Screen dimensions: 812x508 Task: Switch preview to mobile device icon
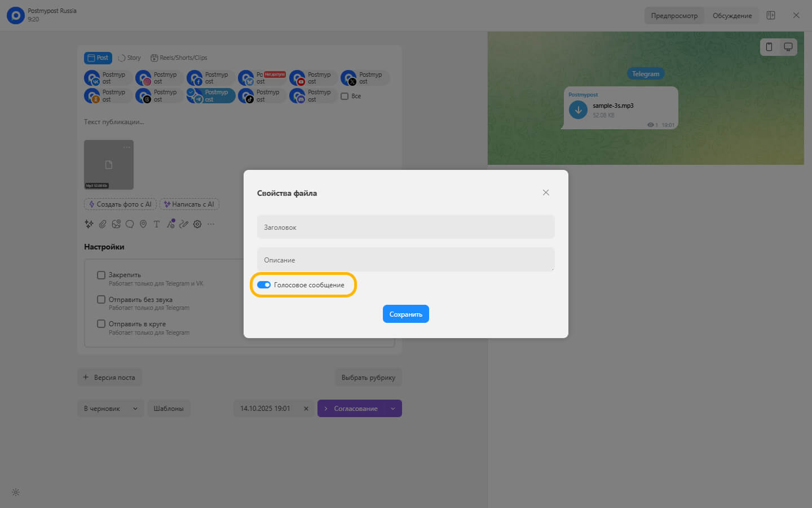pos(769,47)
